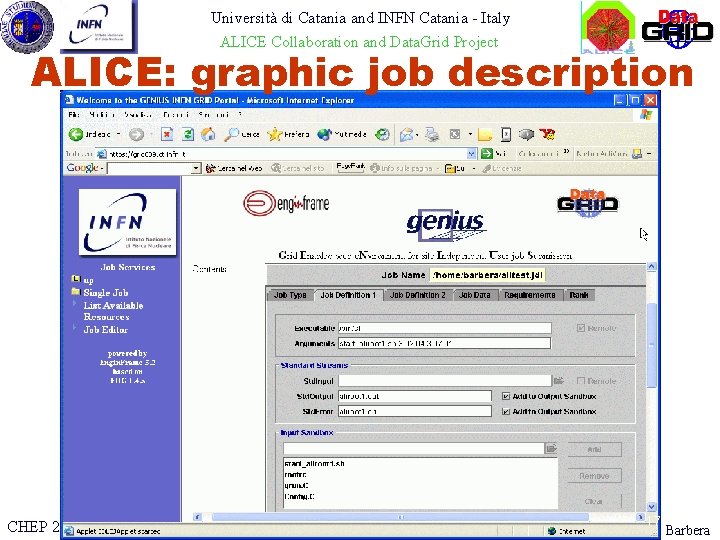Click the Add button for Input Sandbox
Viewport: 720px width, 540px height.
pyautogui.click(x=594, y=449)
